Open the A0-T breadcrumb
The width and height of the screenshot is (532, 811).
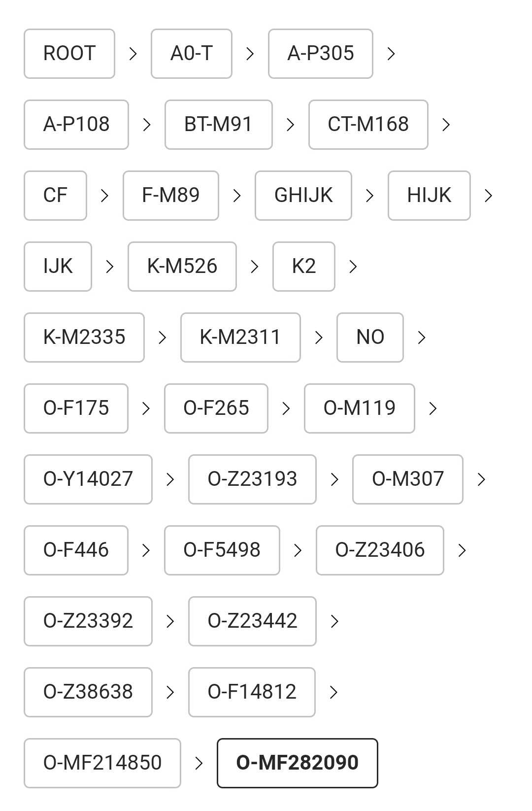pos(192,54)
